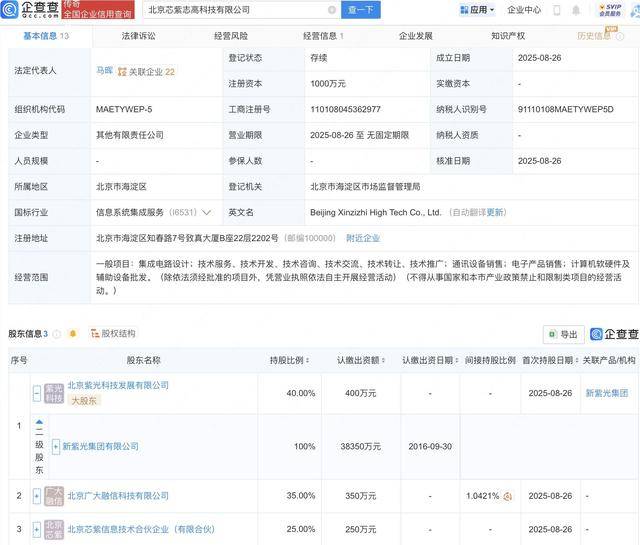The height and width of the screenshot is (545, 640).
Task: Switch to the 企业发展 tab
Action: (x=416, y=36)
